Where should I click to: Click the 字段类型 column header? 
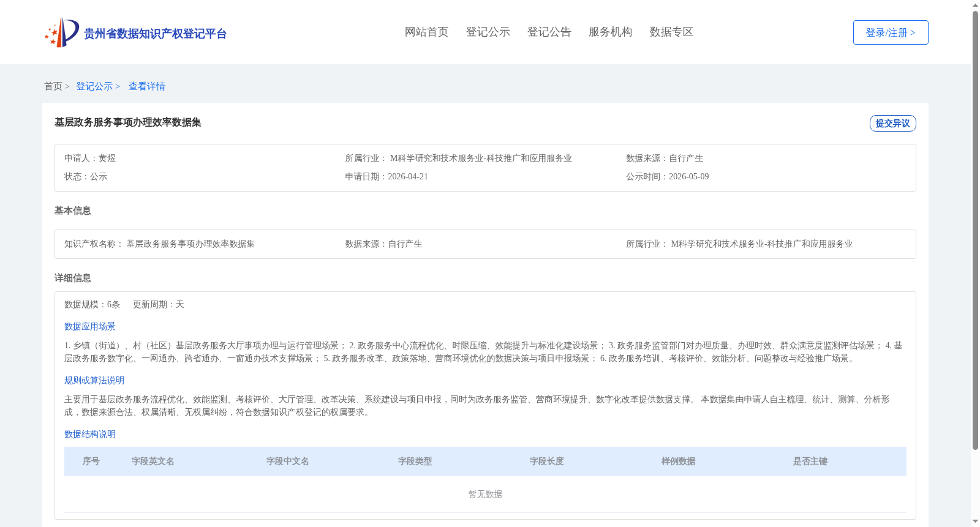pyautogui.click(x=415, y=461)
